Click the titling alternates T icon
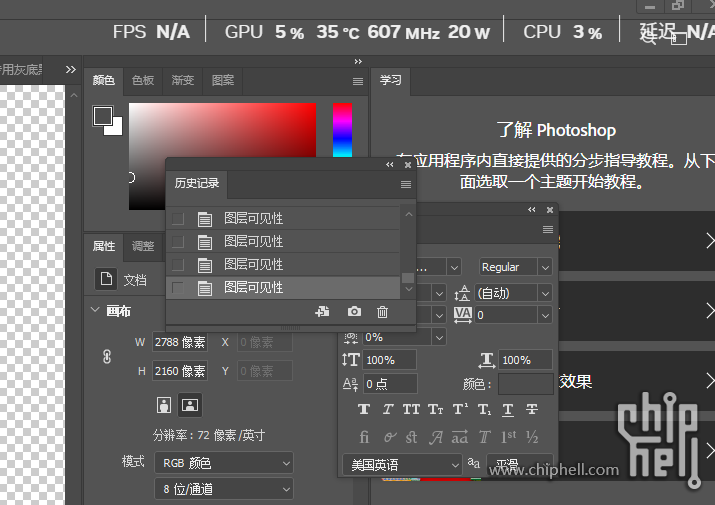 tap(484, 437)
